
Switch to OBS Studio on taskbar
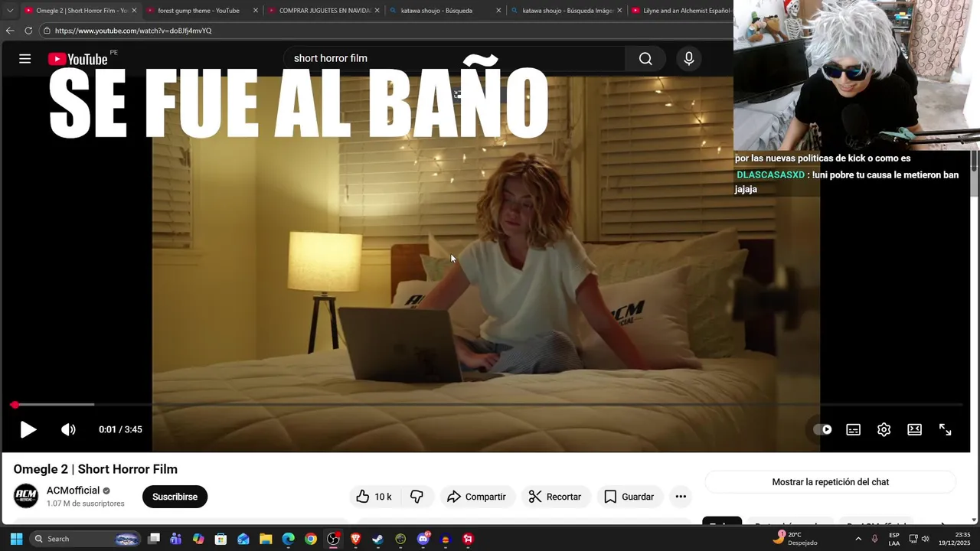333,539
